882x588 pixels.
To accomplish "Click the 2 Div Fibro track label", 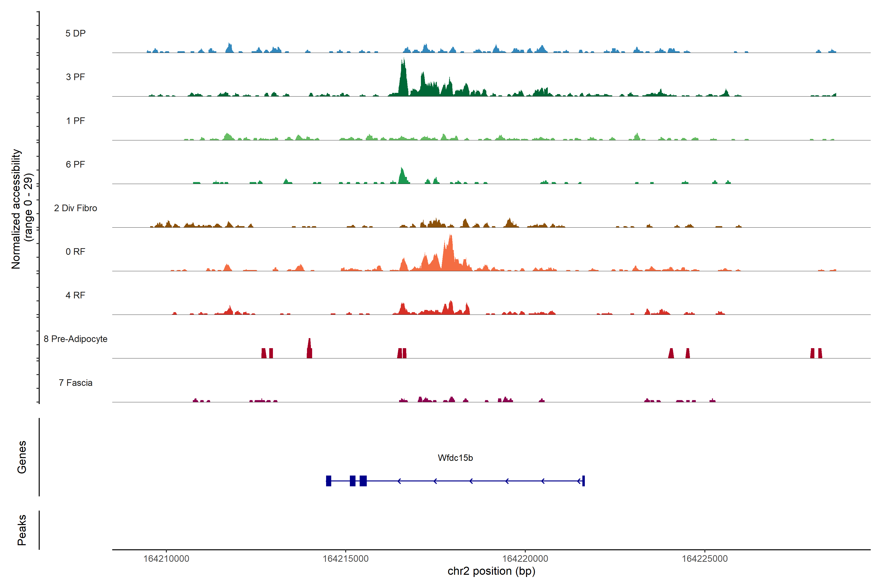I will (x=75, y=208).
